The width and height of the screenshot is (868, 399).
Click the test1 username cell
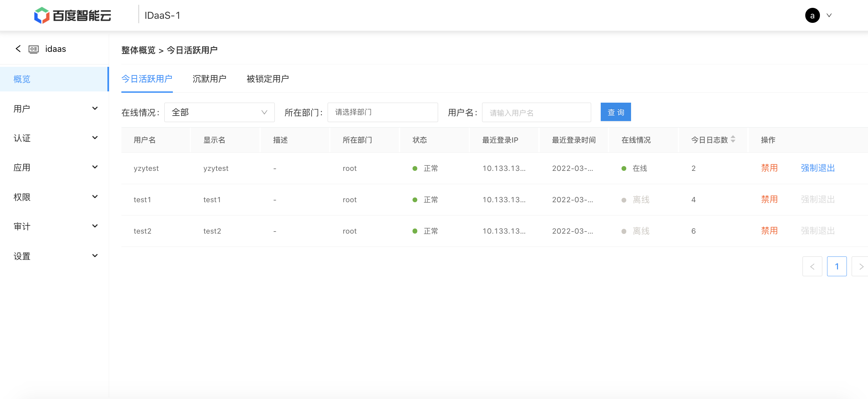pos(142,199)
